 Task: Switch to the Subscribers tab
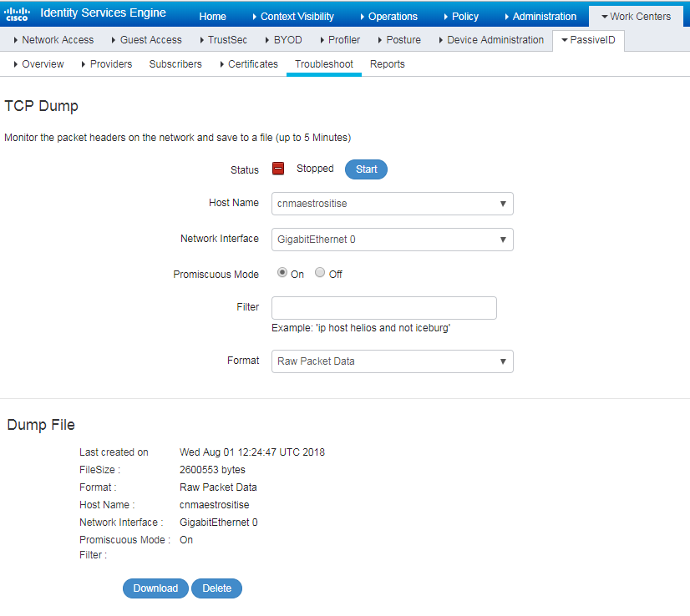pos(175,64)
